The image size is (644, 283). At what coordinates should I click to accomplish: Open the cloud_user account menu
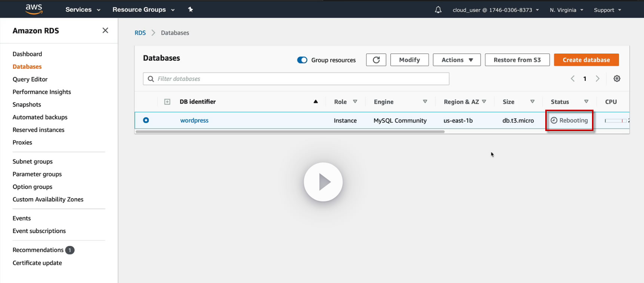496,10
